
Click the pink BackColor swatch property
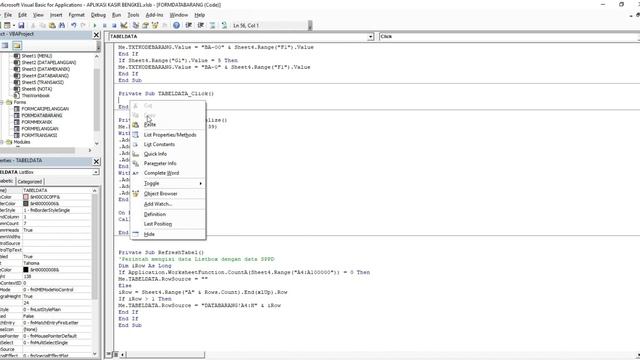coord(26,197)
